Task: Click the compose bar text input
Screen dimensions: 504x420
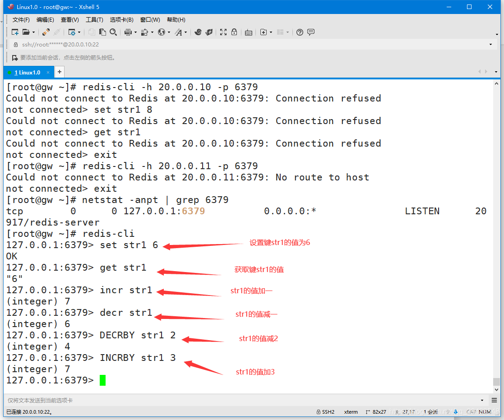Action: tap(241, 401)
